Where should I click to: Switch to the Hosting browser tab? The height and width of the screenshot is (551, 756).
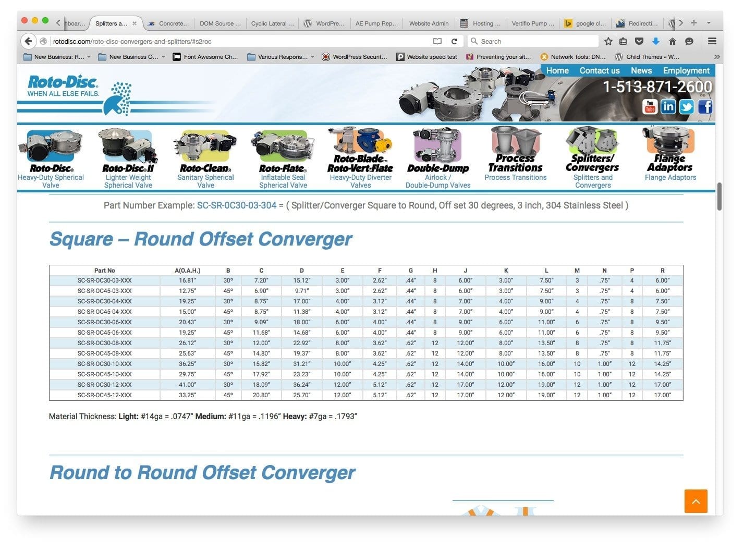(x=480, y=23)
